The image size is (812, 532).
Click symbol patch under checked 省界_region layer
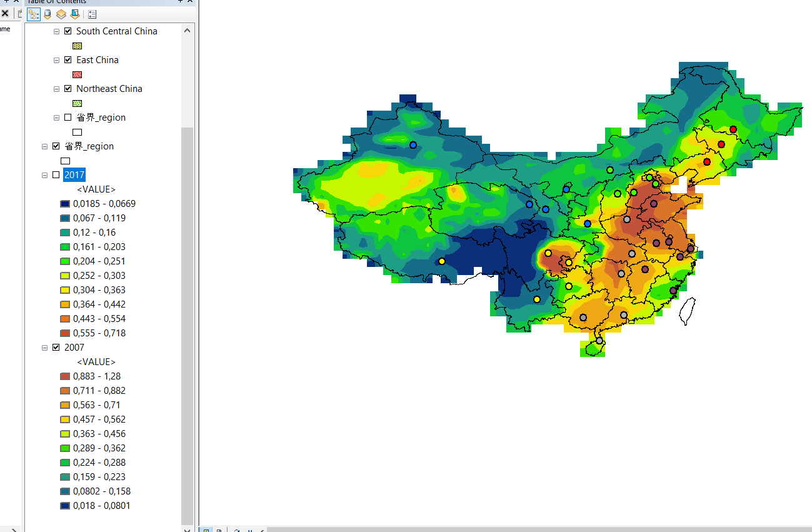pyautogui.click(x=66, y=161)
